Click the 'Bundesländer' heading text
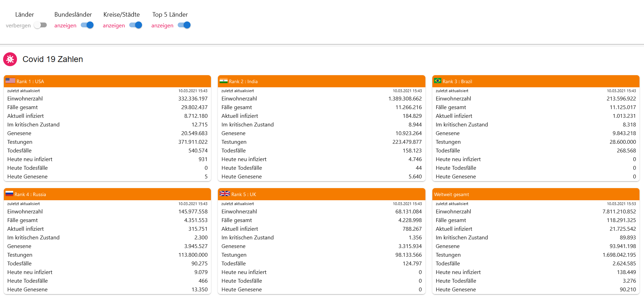This screenshot has height=300, width=644. pyautogui.click(x=73, y=15)
